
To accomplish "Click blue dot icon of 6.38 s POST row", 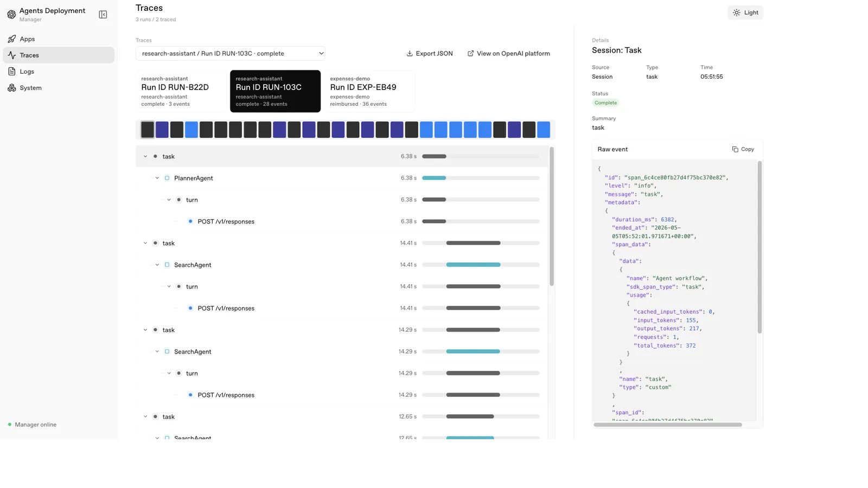I will (190, 222).
